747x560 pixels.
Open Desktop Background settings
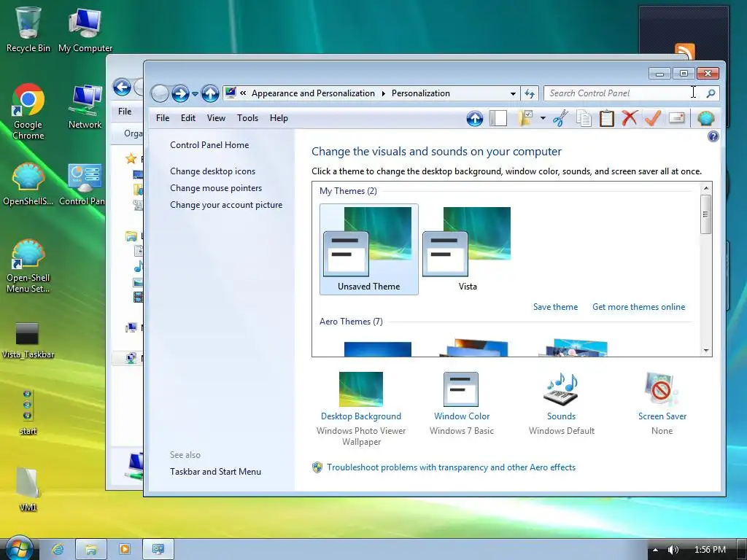360,408
